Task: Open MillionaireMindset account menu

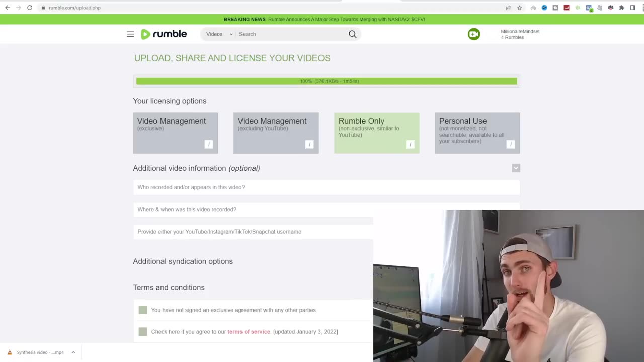Action: click(520, 31)
